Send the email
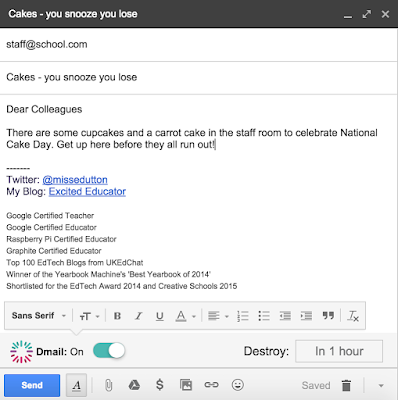 32,385
